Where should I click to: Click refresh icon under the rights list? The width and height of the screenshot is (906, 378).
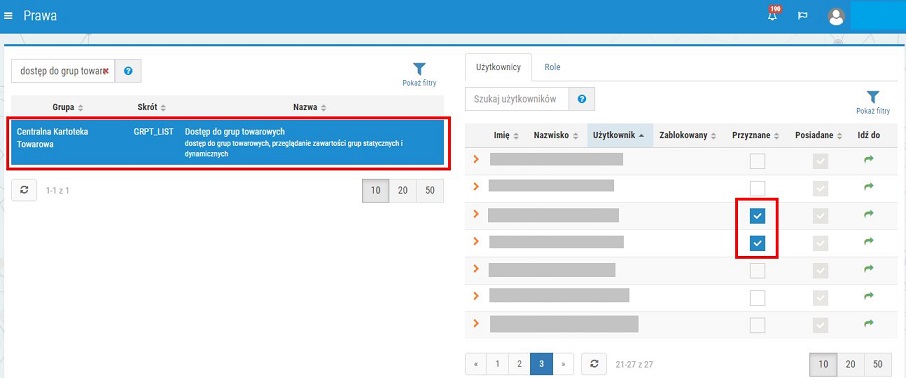24,190
